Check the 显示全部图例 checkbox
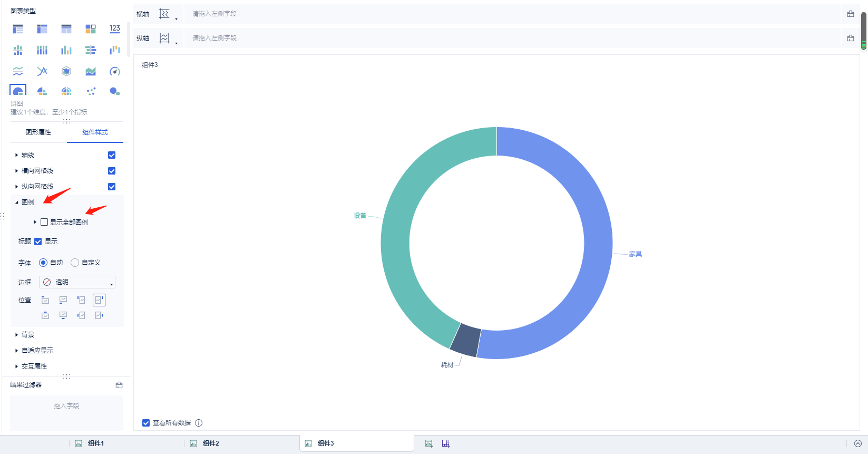868x454 pixels. click(x=44, y=222)
